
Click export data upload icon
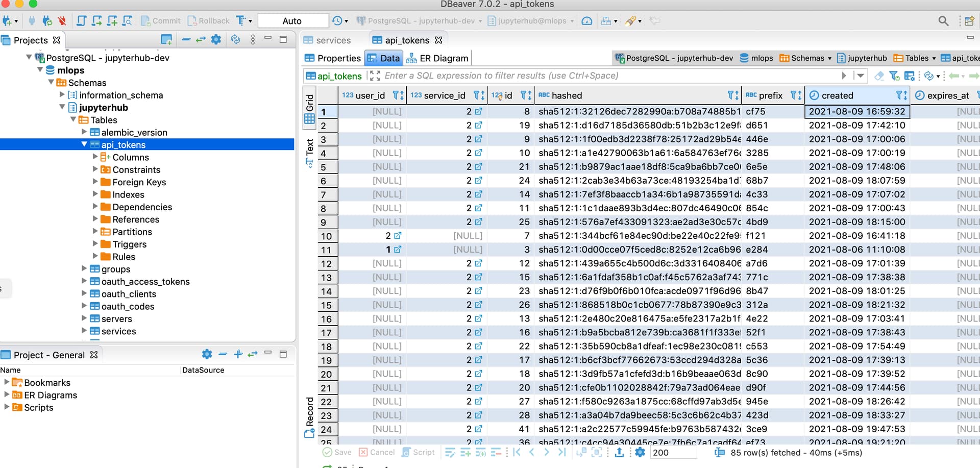click(x=619, y=452)
